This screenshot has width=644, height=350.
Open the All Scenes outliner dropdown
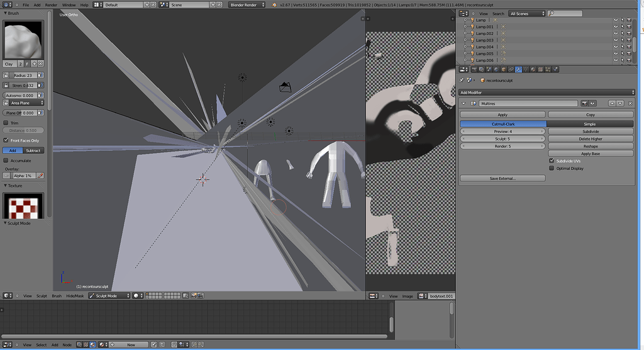(527, 14)
